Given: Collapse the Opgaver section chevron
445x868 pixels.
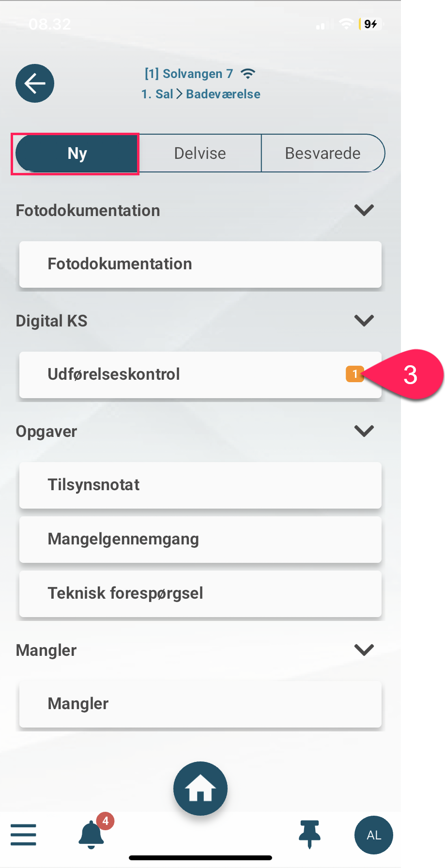Looking at the screenshot, I should point(364,431).
